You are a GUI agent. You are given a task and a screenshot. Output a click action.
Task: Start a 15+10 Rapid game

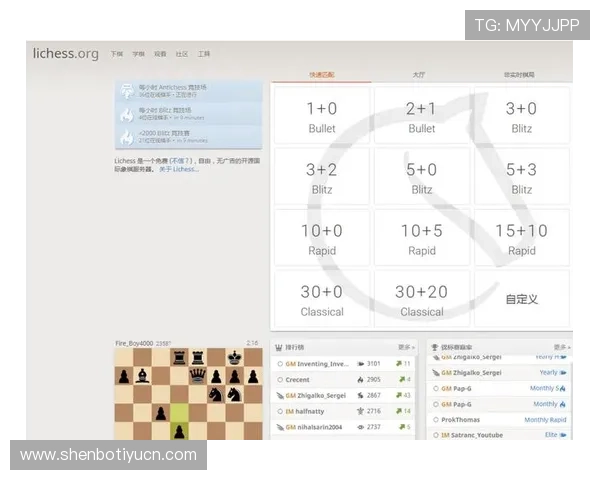[522, 238]
